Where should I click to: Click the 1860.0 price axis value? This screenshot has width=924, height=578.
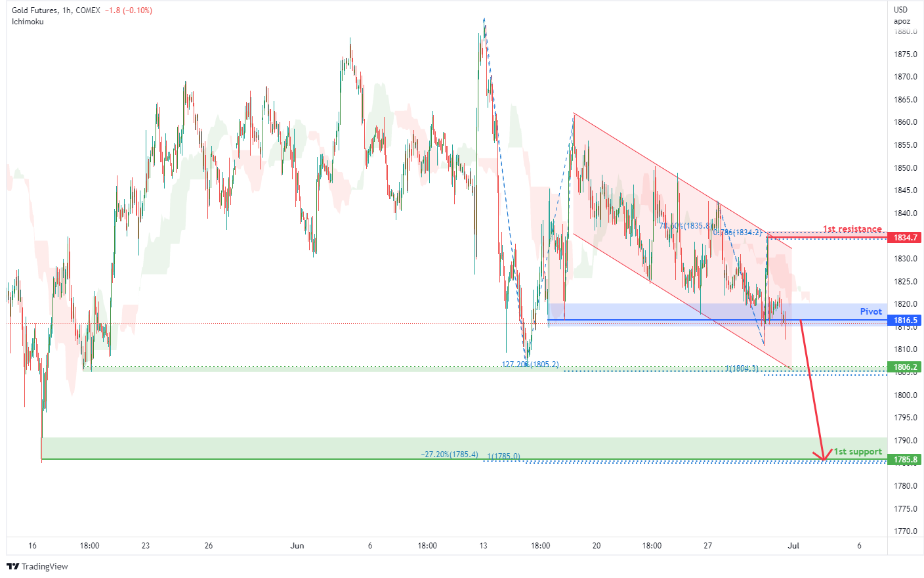pyautogui.click(x=905, y=122)
